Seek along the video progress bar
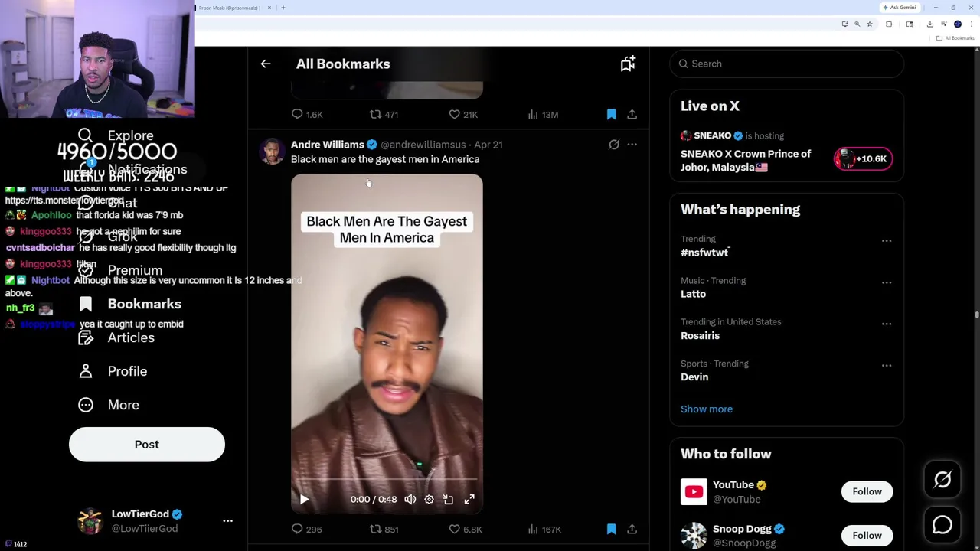The image size is (980, 551). tap(387, 480)
